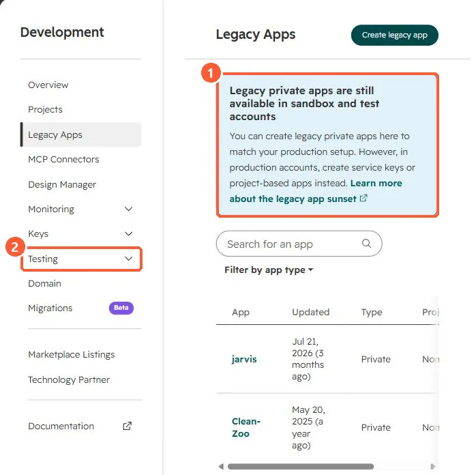Expand the Monitoring section chevron

(x=129, y=209)
